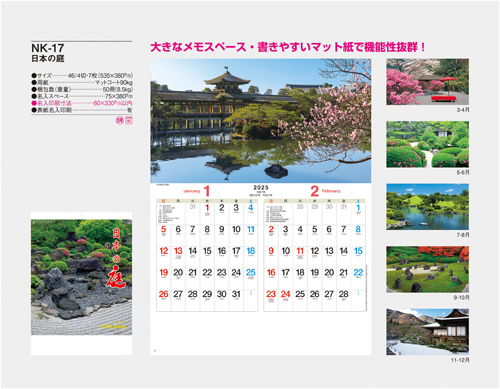Screen dimensions: 500x389
Task: Click the red 庭 calligraphy on cover
Action: click(116, 277)
